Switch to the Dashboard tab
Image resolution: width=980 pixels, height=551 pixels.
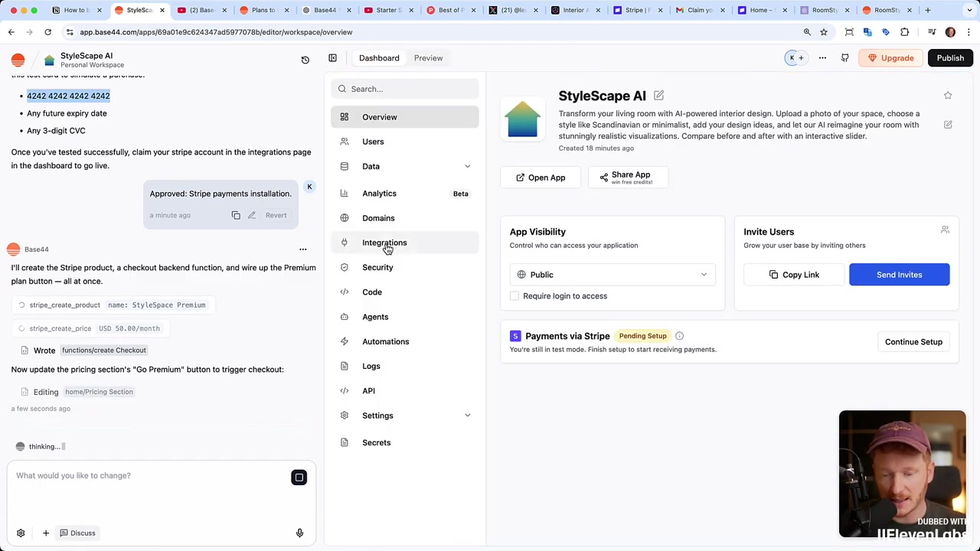click(x=379, y=58)
